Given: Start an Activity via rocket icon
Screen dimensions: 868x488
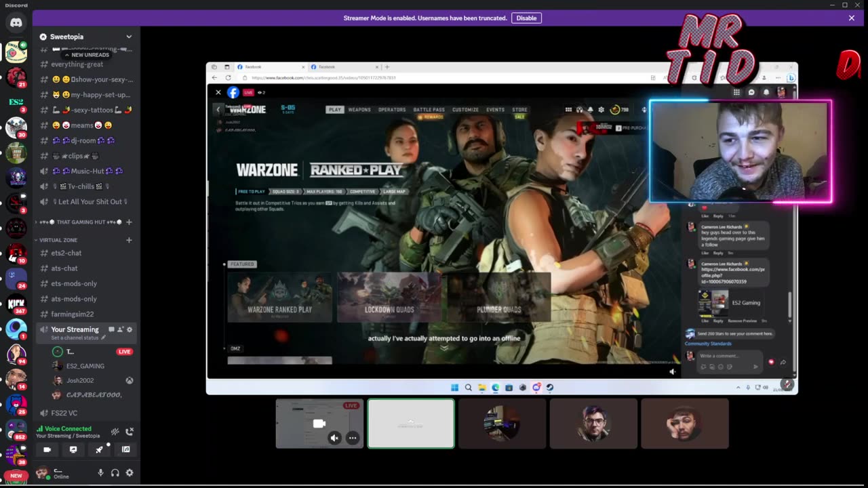Looking at the screenshot, I should tap(100, 449).
